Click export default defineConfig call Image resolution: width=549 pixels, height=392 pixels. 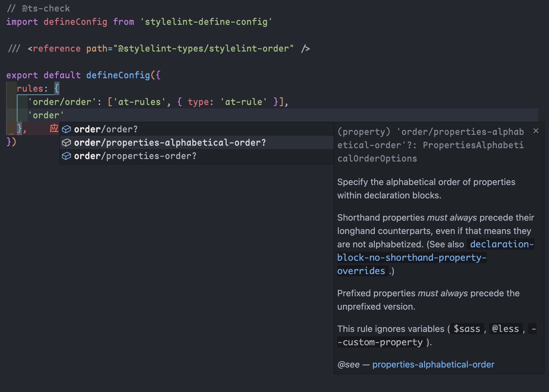click(x=83, y=75)
